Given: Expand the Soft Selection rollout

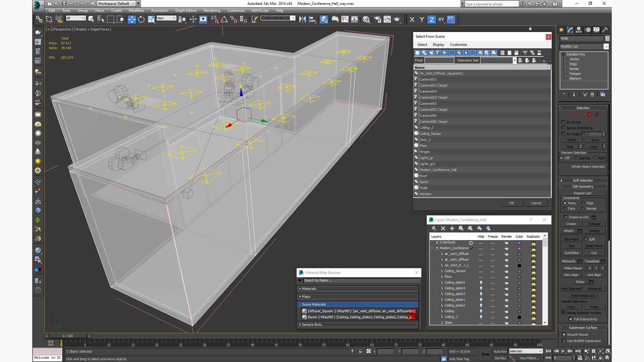Looking at the screenshot, I should point(583,180).
